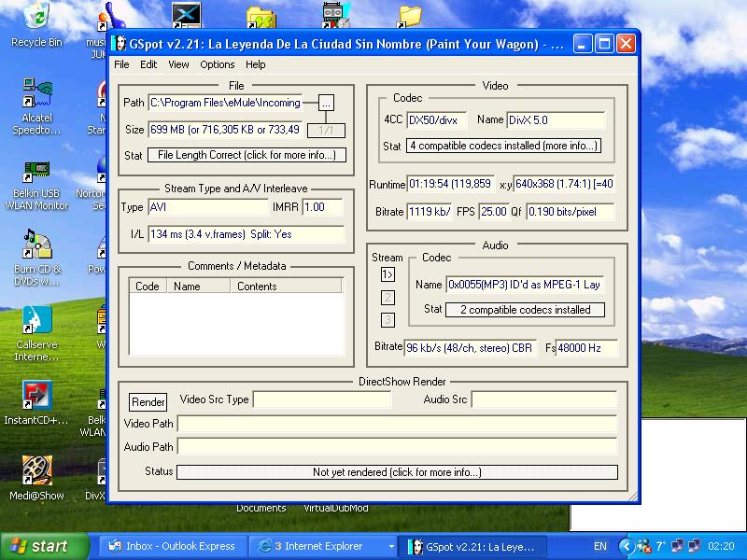
Task: Click the GSpot icon in the title bar
Action: click(x=120, y=44)
